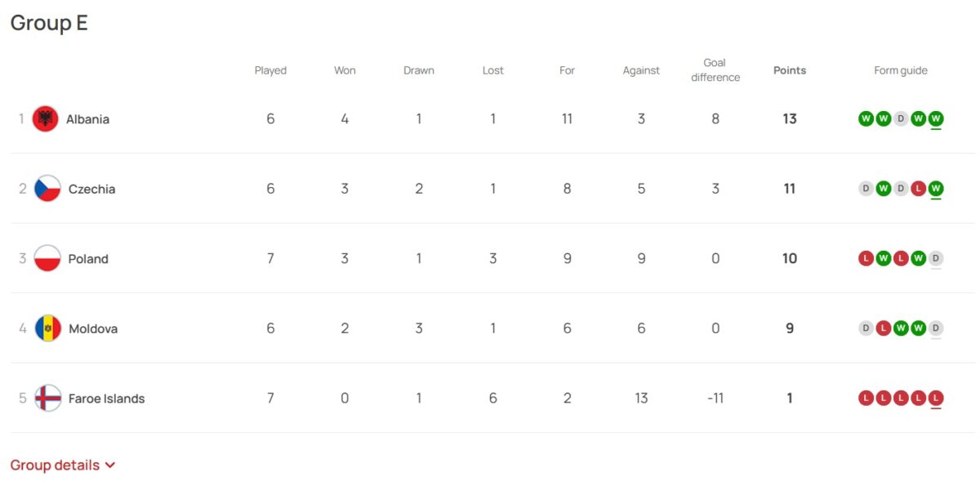
Task: Click the Albania flag icon
Action: pyautogui.click(x=45, y=119)
